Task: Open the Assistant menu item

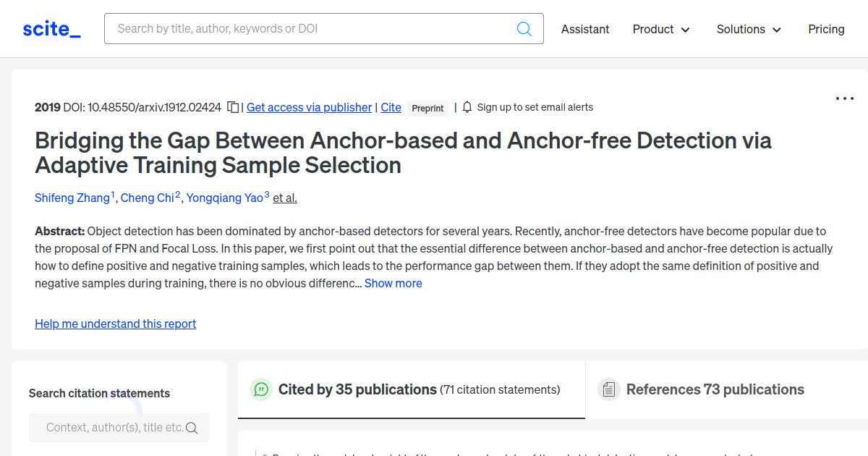Action: coord(585,29)
